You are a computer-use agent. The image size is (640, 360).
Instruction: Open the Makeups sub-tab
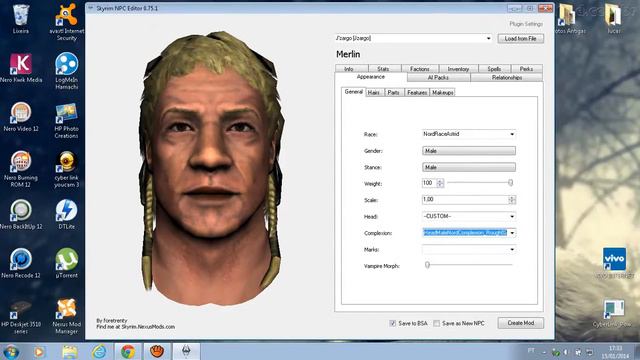click(x=442, y=93)
